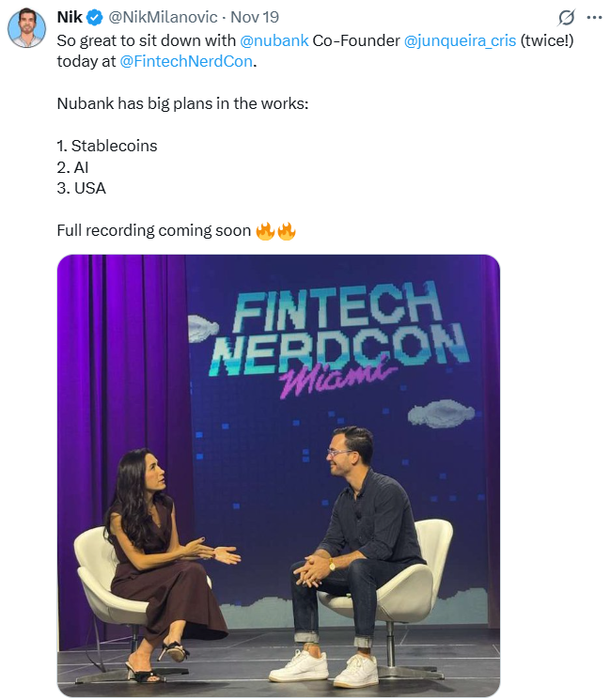Open the Grok explain-this-post icon

[566, 18]
